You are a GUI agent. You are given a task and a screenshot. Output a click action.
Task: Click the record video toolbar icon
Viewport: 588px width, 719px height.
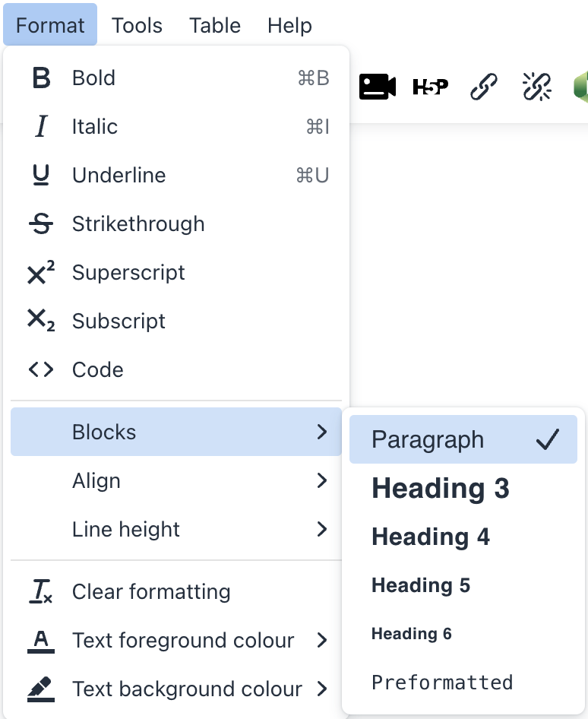pos(377,87)
